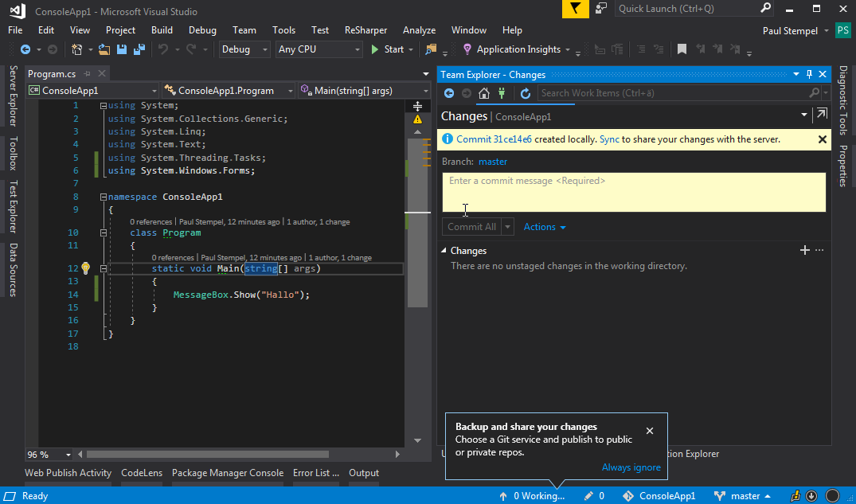Refresh the Team Explorer panel
The height and width of the screenshot is (504, 856).
[x=526, y=93]
